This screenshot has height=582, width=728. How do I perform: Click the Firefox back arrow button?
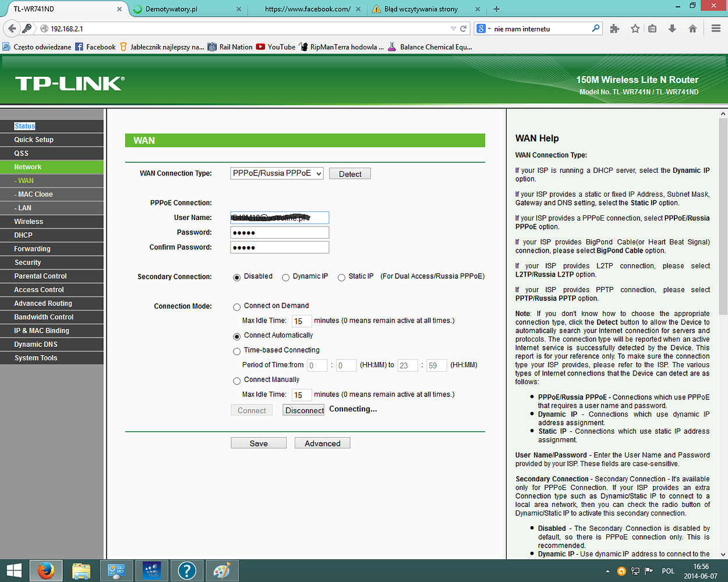pyautogui.click(x=11, y=29)
